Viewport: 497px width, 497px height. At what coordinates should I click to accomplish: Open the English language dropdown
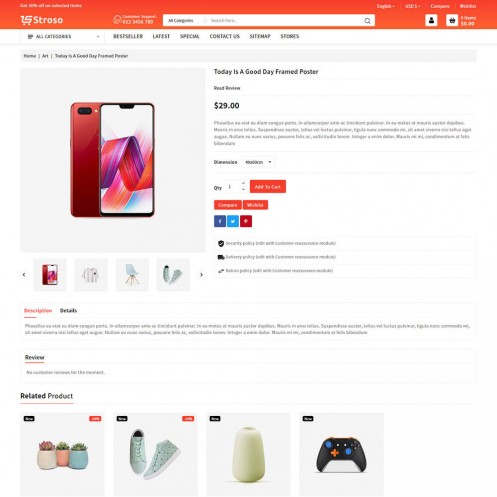tap(386, 6)
